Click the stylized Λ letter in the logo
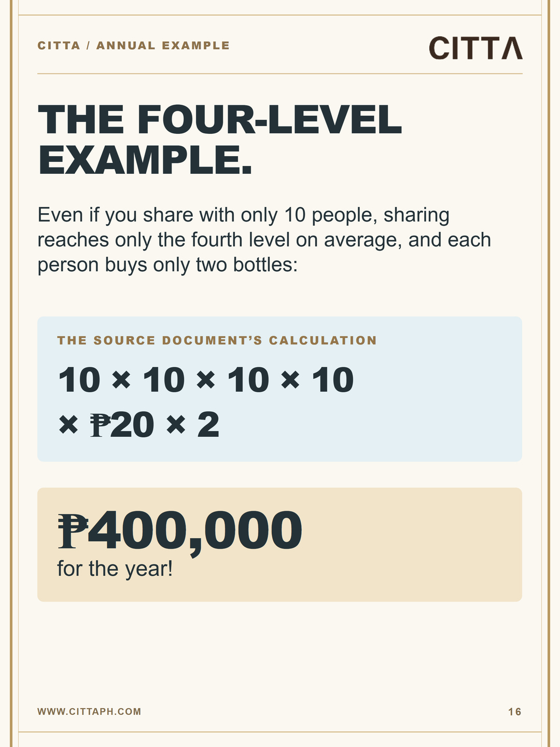Viewport: 560px width, 747px height. click(512, 48)
